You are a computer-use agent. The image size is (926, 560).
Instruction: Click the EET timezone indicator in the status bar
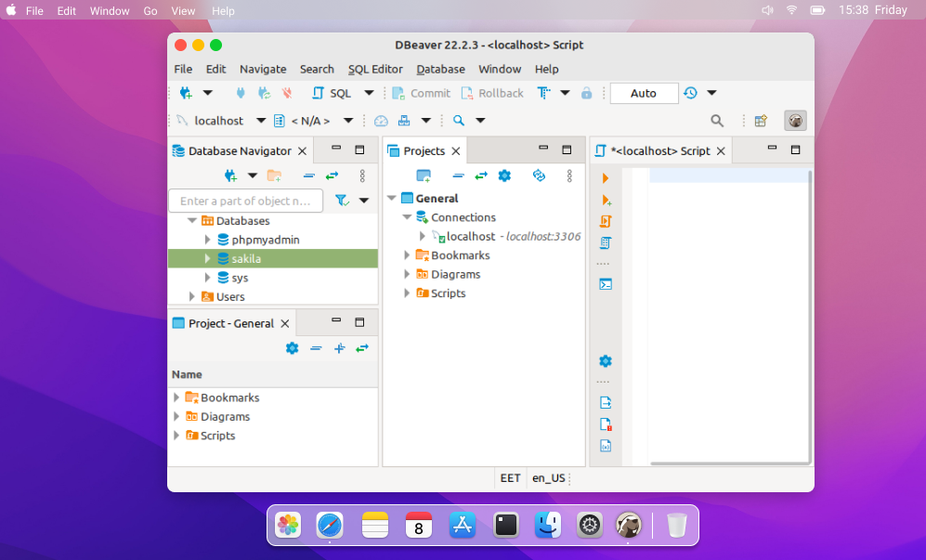click(510, 478)
